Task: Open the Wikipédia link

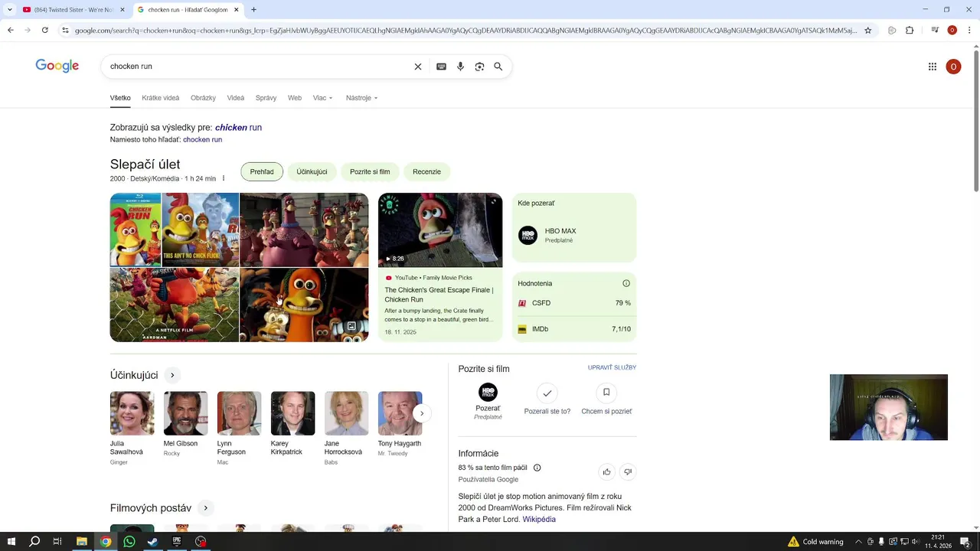Action: (539, 520)
